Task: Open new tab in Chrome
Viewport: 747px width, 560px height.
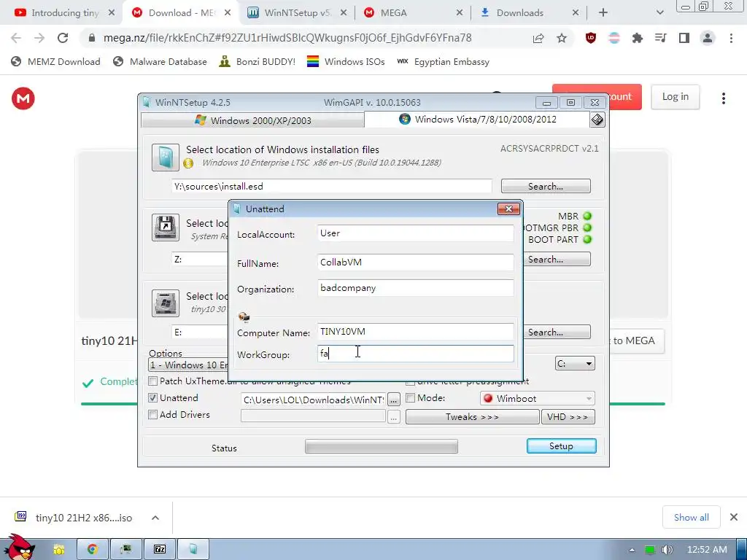Action: pyautogui.click(x=603, y=13)
